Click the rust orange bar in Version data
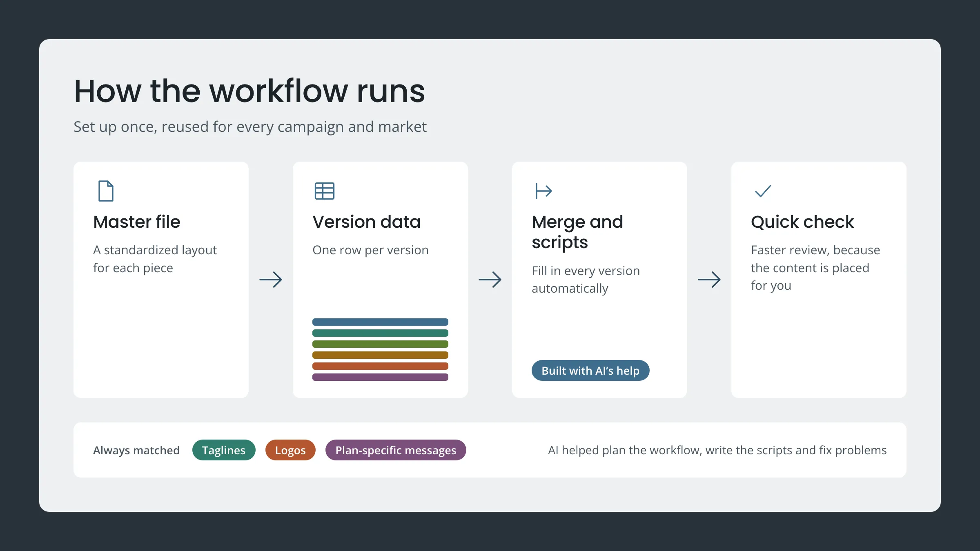The height and width of the screenshot is (551, 980). point(380,366)
